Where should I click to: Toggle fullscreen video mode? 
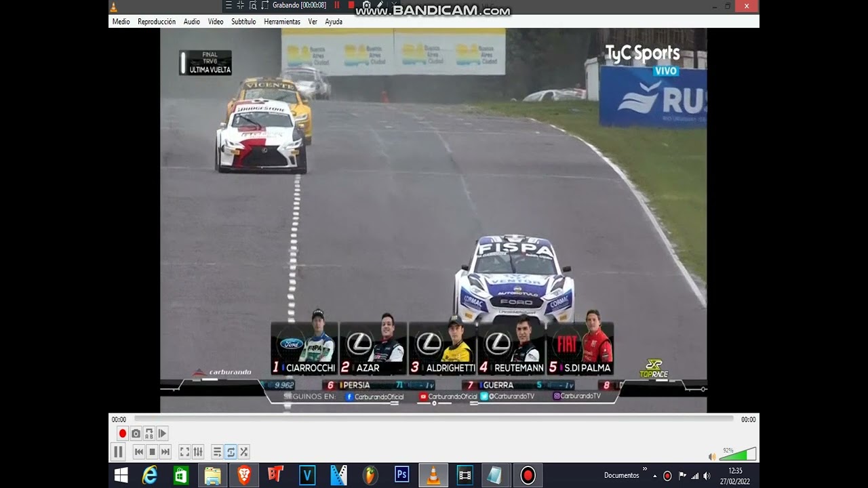(x=184, y=452)
